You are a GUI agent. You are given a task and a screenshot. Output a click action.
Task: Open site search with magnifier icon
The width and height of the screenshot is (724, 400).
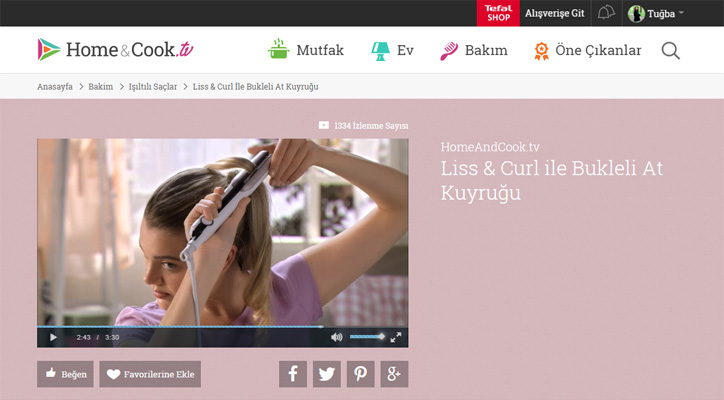pyautogui.click(x=670, y=51)
